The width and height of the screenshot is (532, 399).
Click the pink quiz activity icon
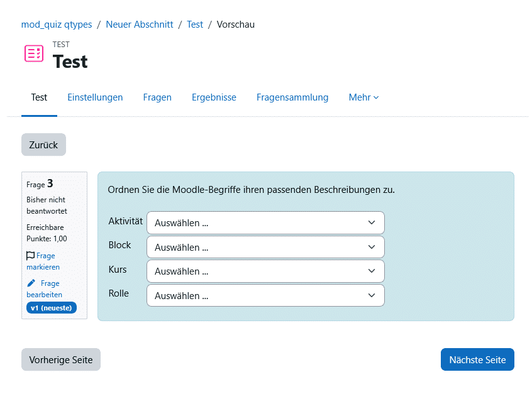click(34, 53)
